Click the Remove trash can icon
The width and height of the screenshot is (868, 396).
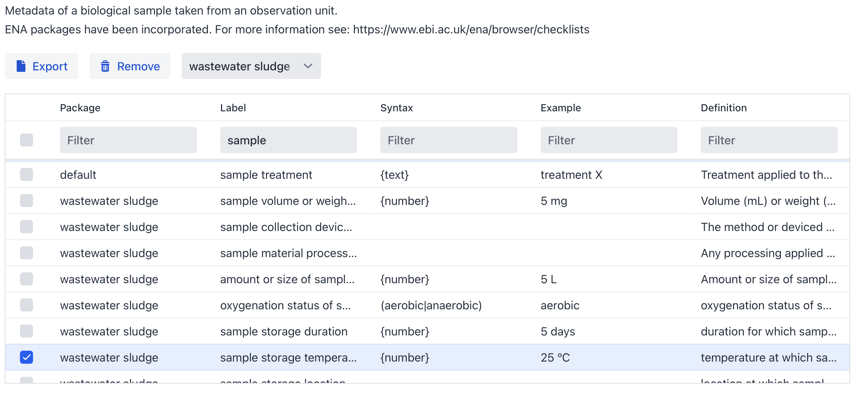click(x=105, y=66)
